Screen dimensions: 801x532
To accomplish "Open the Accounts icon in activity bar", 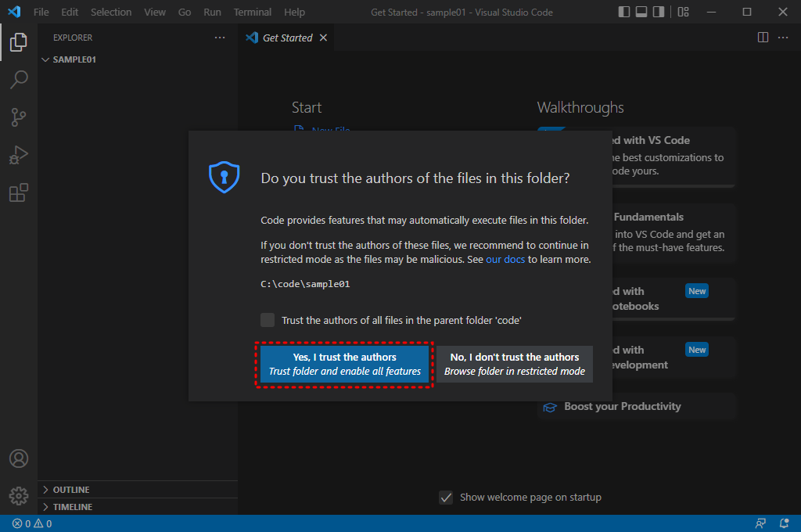I will click(x=19, y=458).
